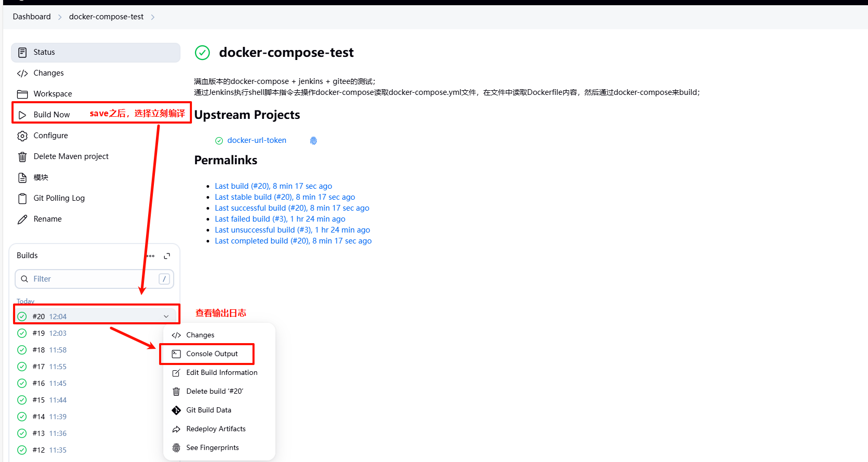Click docker-compose-test breadcrumb link
This screenshot has height=462, width=868.
(106, 17)
